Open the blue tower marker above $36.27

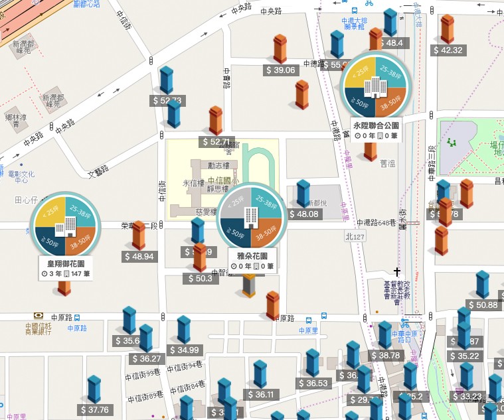click(x=146, y=338)
